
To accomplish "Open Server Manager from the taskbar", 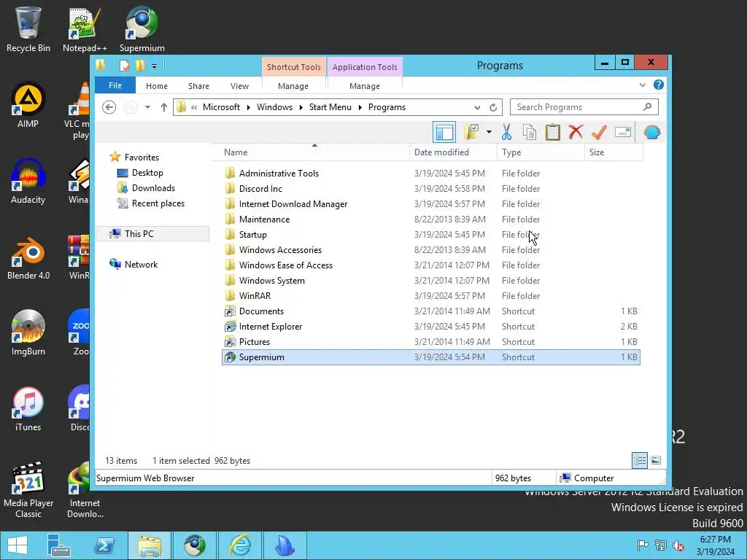I will (x=58, y=545).
